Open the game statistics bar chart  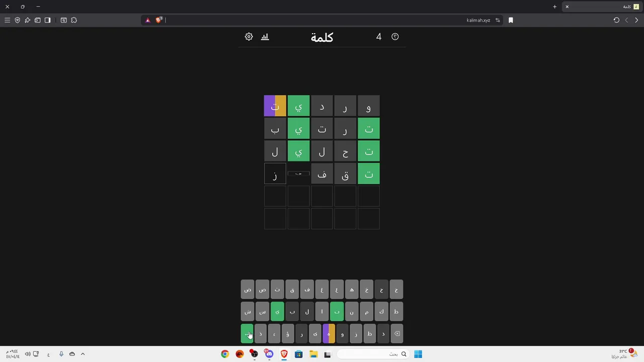click(265, 37)
